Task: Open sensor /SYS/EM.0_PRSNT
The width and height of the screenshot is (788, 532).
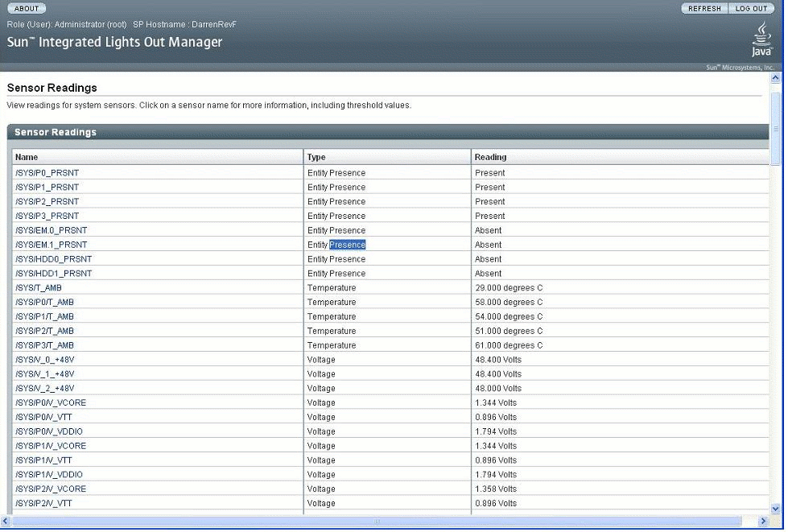Action: click(x=51, y=230)
